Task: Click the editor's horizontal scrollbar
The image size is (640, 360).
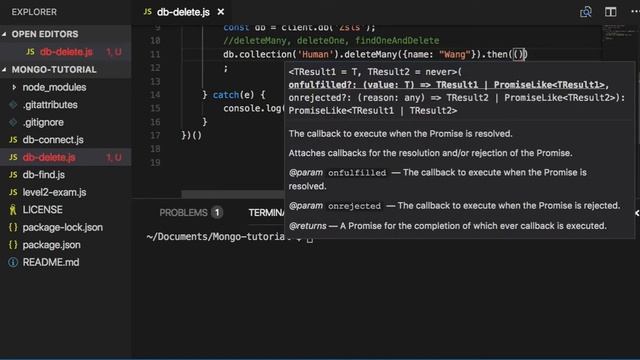Action: pos(233,194)
